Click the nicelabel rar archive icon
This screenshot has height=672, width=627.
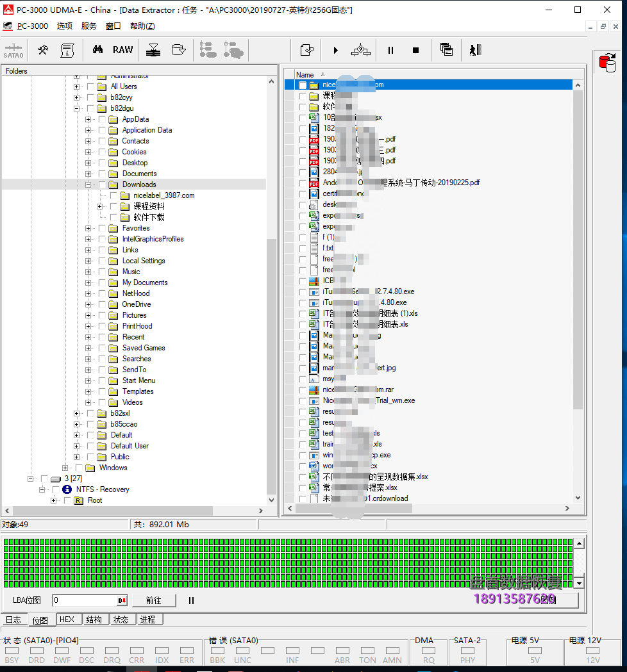[314, 390]
